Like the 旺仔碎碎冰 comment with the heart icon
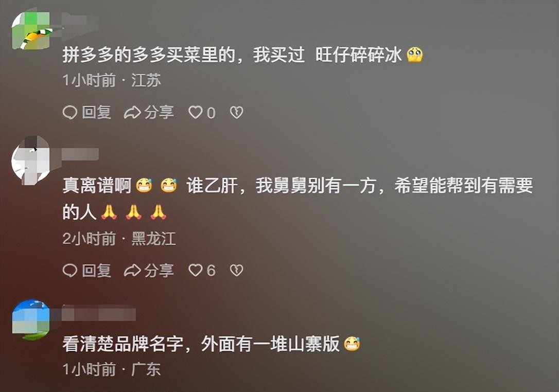The image size is (559, 392). coord(196,113)
